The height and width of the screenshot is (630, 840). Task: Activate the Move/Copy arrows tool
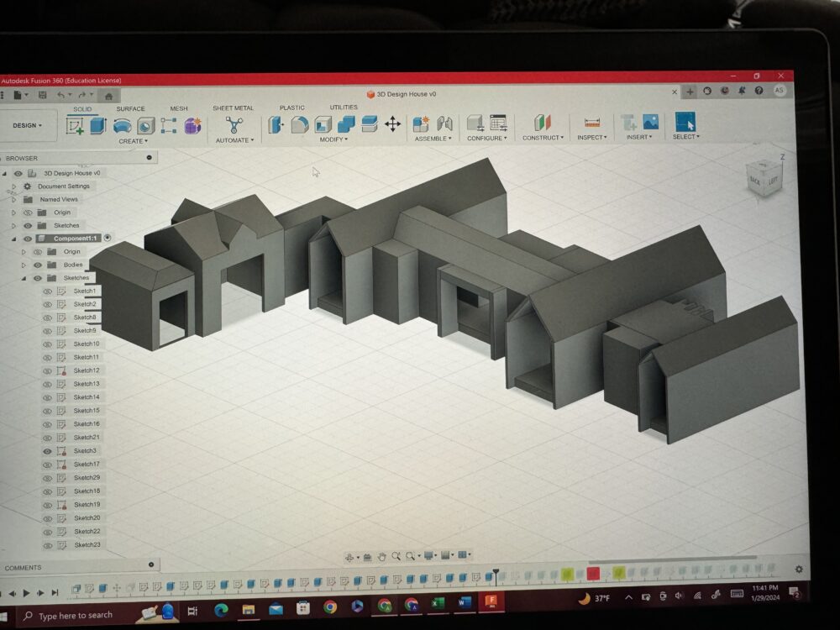(392, 124)
